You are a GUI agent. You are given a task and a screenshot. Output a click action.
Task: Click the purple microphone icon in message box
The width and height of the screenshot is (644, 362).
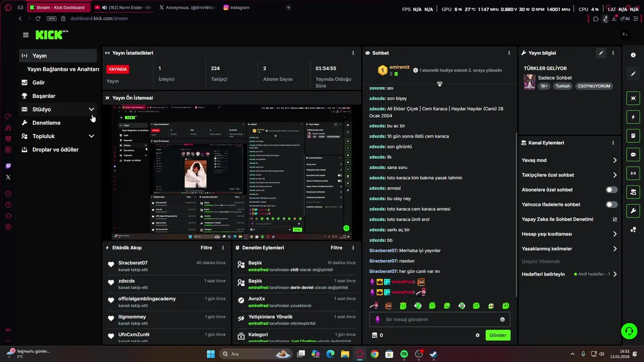377,319
